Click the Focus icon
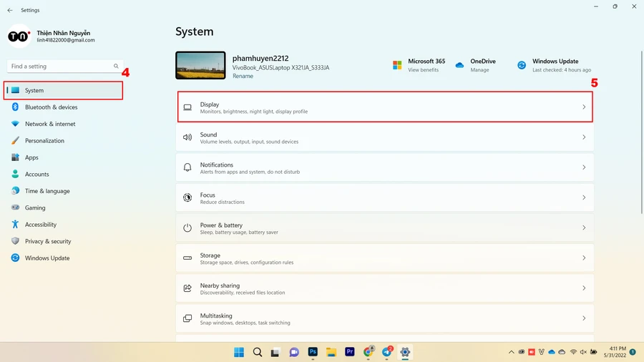The width and height of the screenshot is (644, 362). pos(187,197)
